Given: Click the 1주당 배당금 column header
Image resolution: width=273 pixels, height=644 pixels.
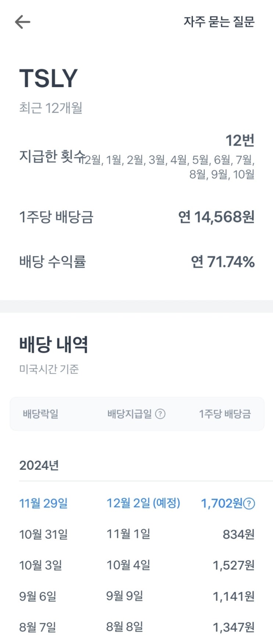Looking at the screenshot, I should tap(226, 414).
